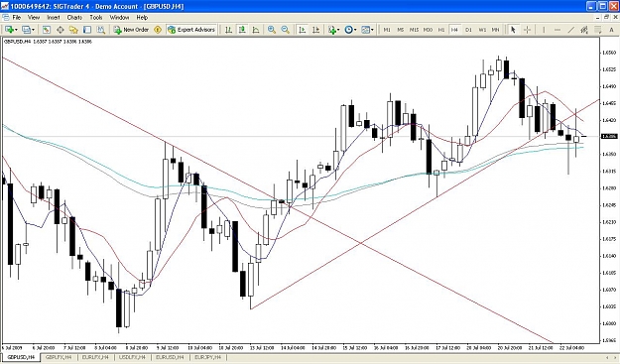Select the Trendline drawing tool
Image resolution: width=620 pixels, height=364 pixels.
coord(571,30)
